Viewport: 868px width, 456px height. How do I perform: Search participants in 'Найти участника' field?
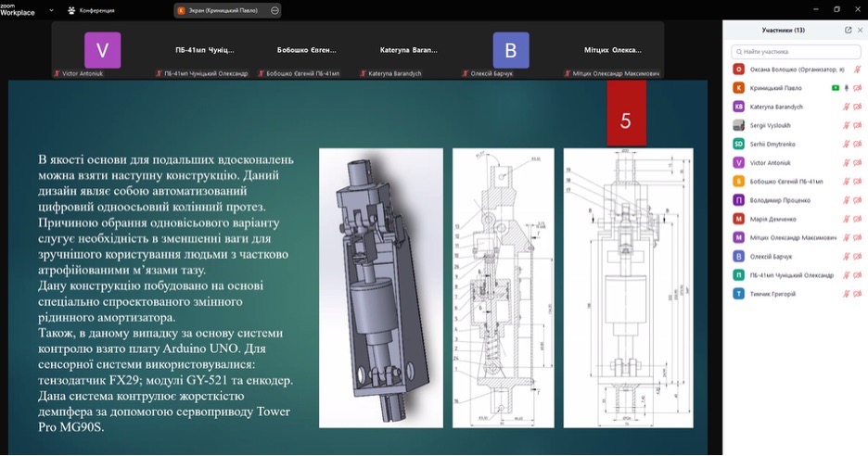(x=796, y=52)
